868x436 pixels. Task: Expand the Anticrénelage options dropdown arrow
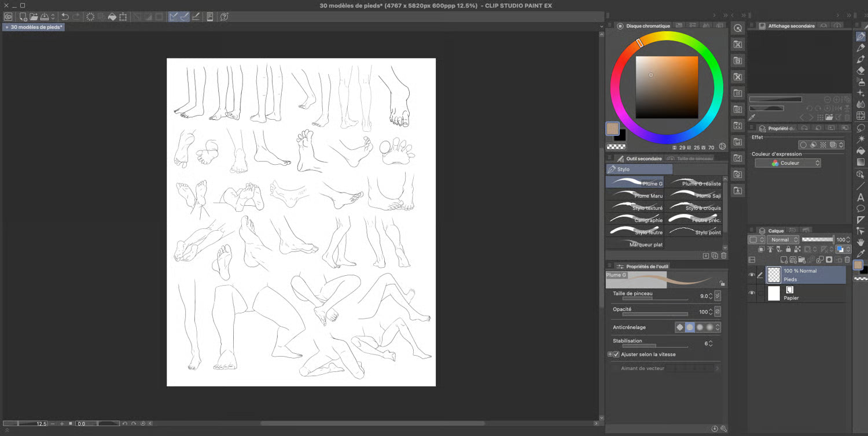[x=718, y=327]
